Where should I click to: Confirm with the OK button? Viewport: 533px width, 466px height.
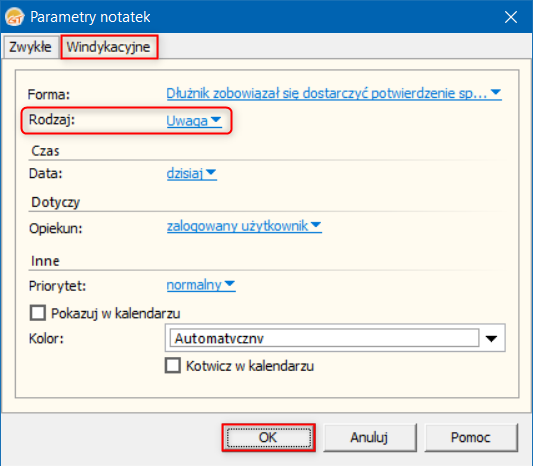pos(269,437)
